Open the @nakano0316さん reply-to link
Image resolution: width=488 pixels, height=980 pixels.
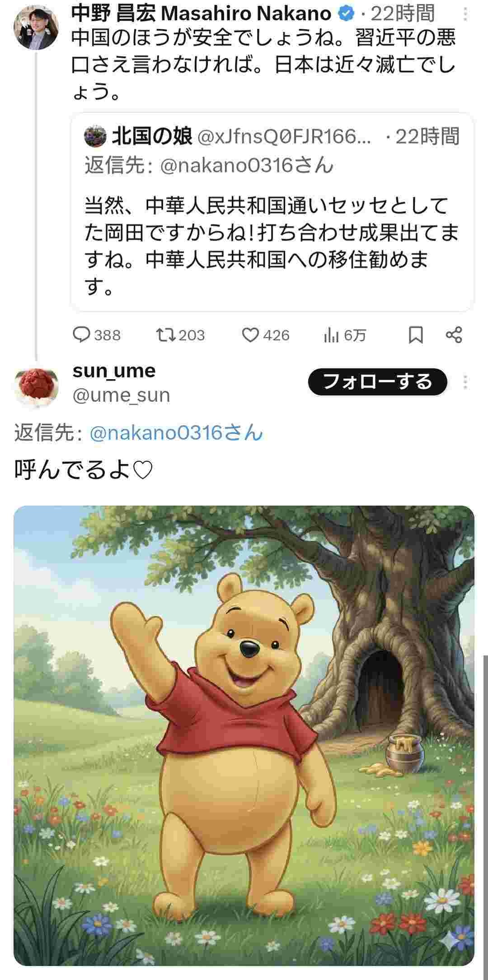(x=176, y=432)
